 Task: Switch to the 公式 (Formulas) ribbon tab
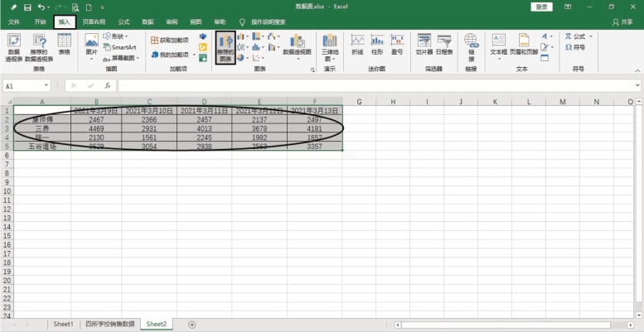coord(123,22)
